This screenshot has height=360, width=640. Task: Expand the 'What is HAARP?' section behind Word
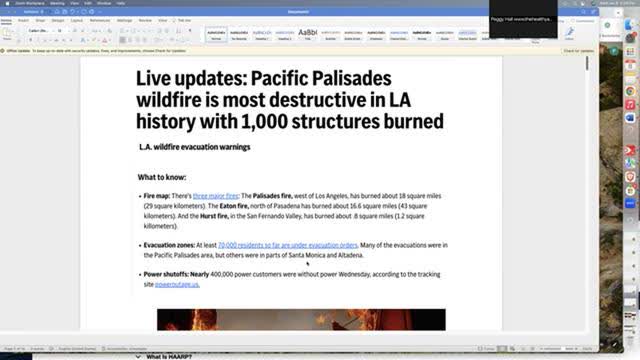point(138,357)
